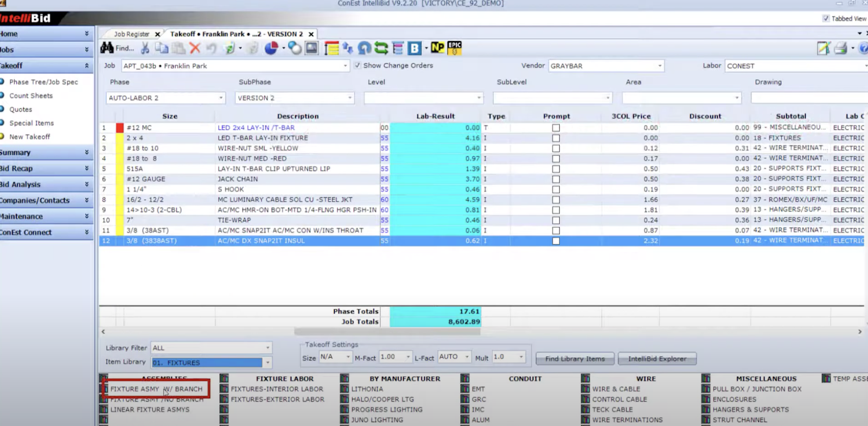This screenshot has width=868, height=426.
Task: Check Prompt box for JACK CHAIN row
Action: tap(556, 180)
